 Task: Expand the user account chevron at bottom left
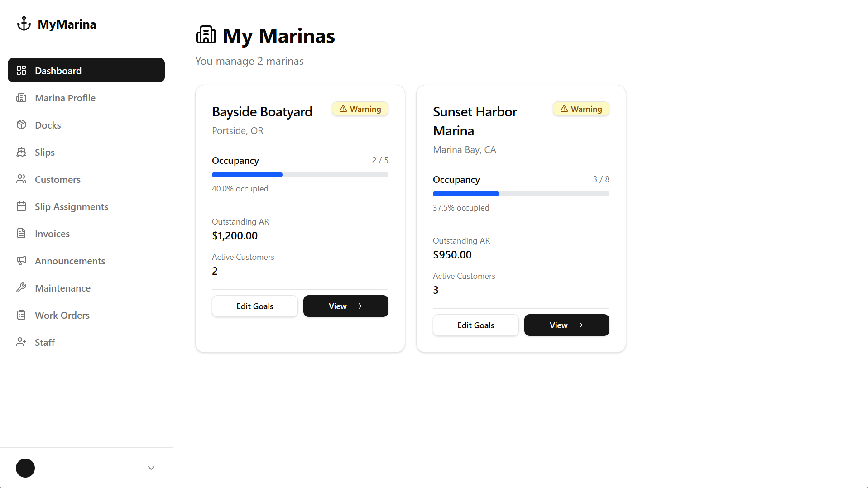(151, 468)
